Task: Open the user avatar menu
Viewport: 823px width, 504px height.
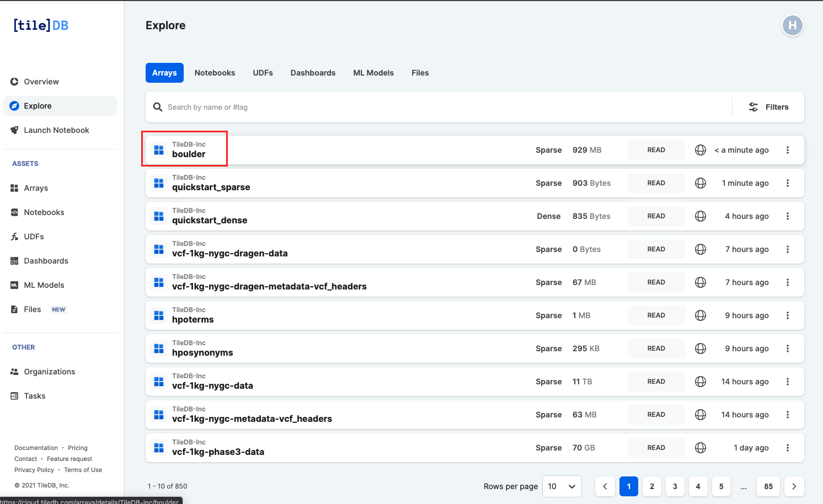Action: point(792,25)
